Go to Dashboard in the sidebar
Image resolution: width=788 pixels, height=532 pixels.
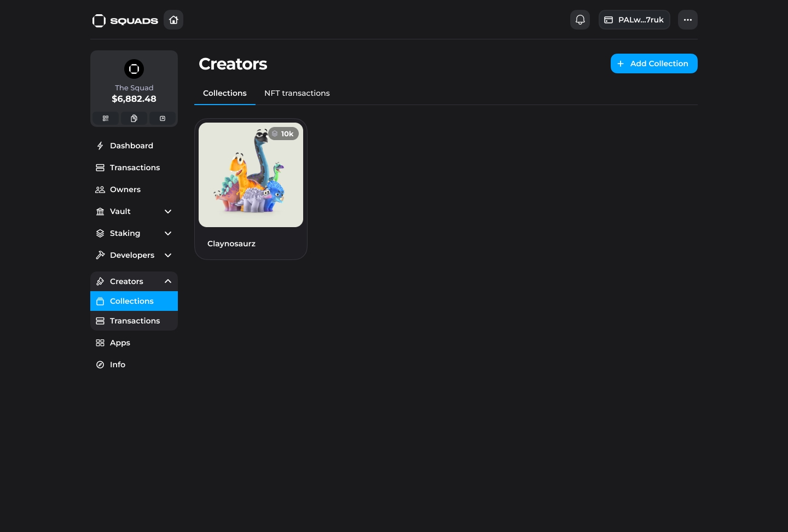click(131, 146)
